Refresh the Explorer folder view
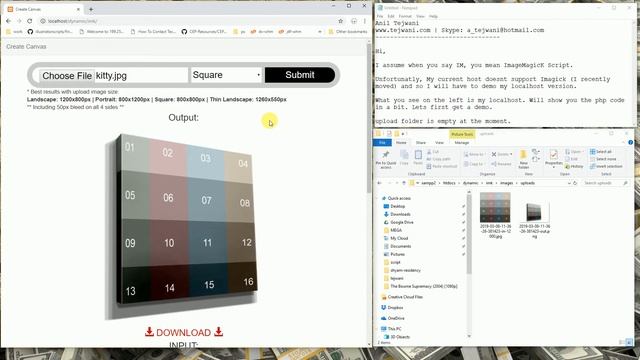 pyautogui.click(x=575, y=183)
